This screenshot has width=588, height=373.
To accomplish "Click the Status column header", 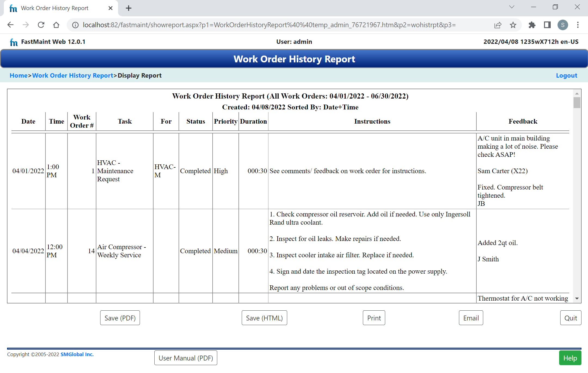I will tap(196, 121).
